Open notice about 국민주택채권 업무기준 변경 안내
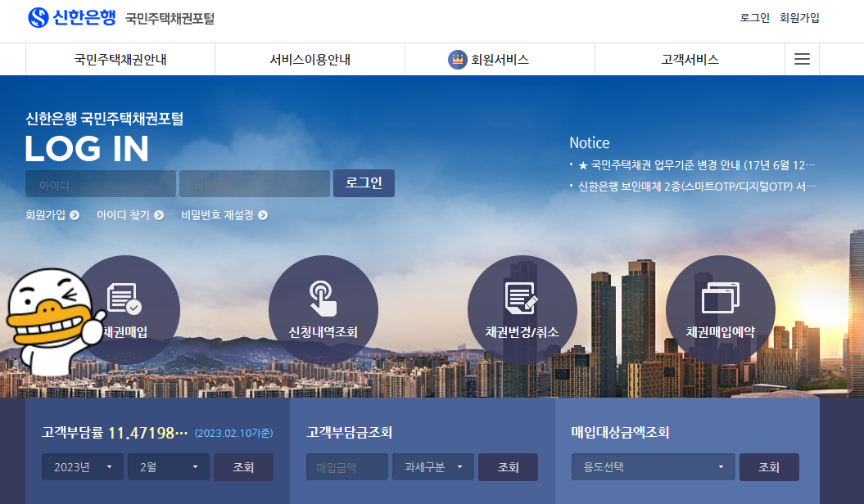Viewport: 864px width, 504px height. point(696,165)
